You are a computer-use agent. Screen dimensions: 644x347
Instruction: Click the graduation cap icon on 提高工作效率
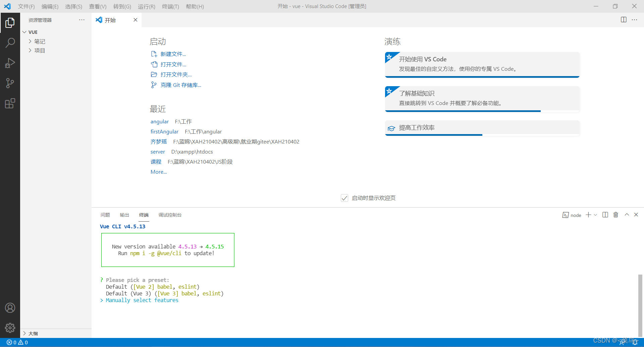pos(391,128)
